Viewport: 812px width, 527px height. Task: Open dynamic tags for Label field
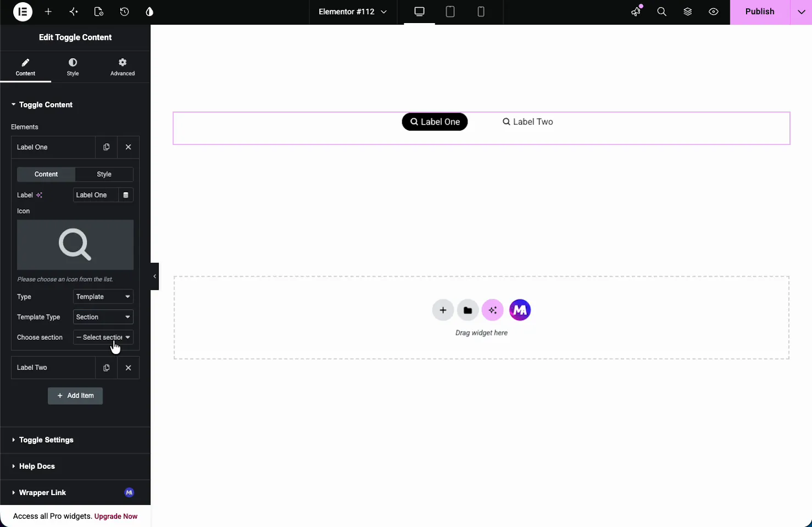click(x=126, y=195)
